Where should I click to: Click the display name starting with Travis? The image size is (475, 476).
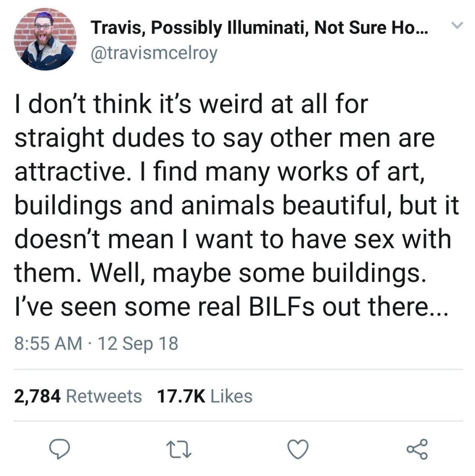[x=259, y=28]
